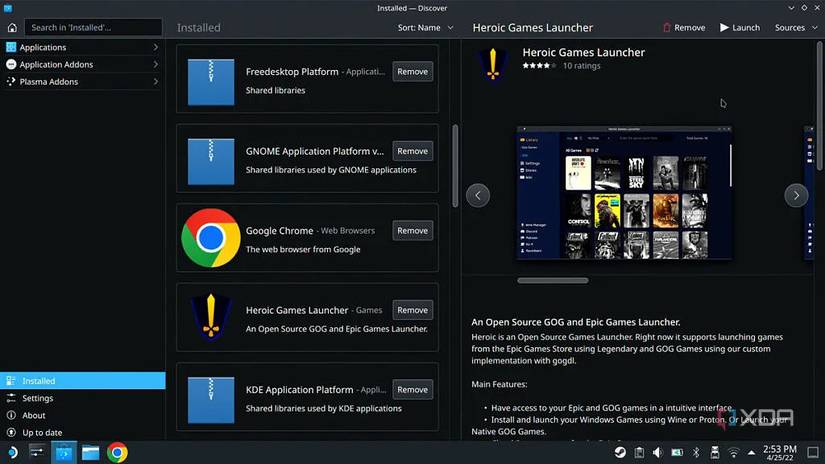
Task: Launch Heroic Games Launcher
Action: (x=740, y=27)
